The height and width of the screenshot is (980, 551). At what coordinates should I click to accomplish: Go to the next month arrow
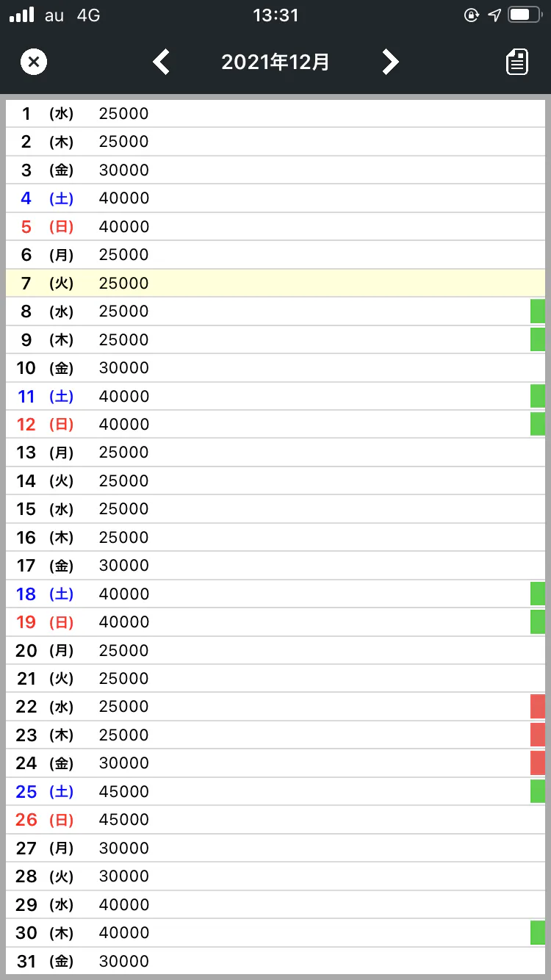(x=390, y=62)
